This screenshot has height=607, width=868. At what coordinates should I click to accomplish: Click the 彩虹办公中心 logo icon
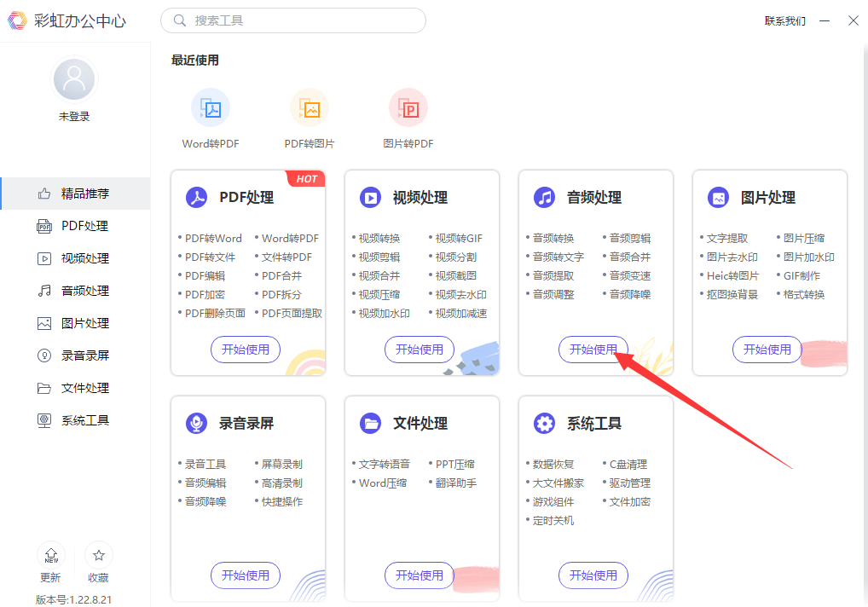17,20
